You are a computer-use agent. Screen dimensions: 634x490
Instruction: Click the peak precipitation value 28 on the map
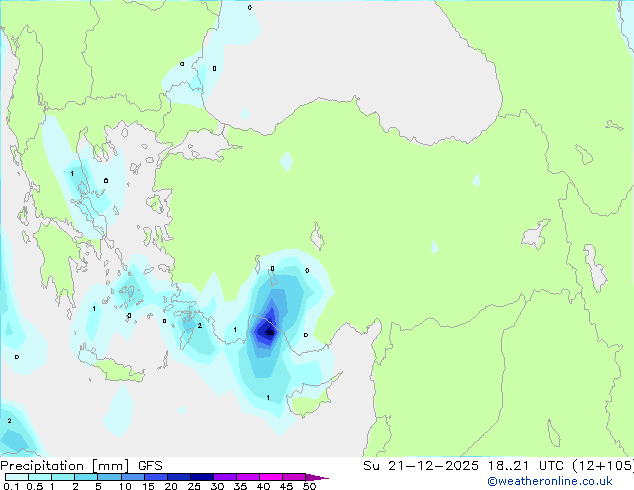tap(270, 333)
